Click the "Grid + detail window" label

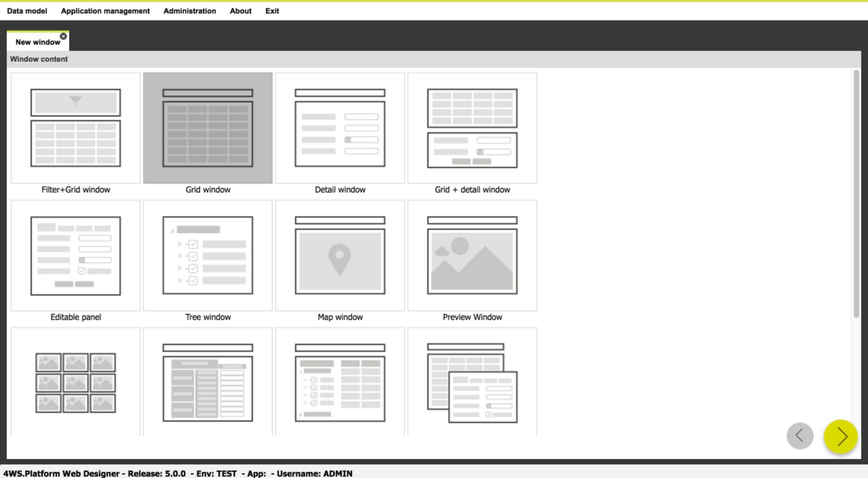pyautogui.click(x=472, y=190)
